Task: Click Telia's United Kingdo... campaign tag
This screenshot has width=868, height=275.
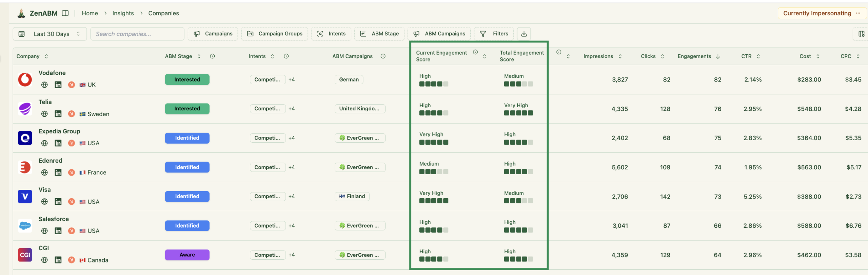Action: point(360,109)
